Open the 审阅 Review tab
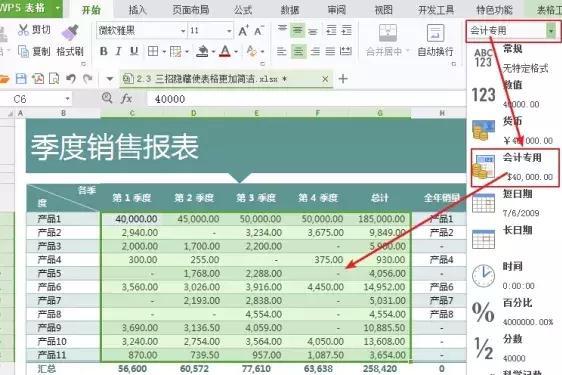The height and width of the screenshot is (375, 562). tap(337, 9)
